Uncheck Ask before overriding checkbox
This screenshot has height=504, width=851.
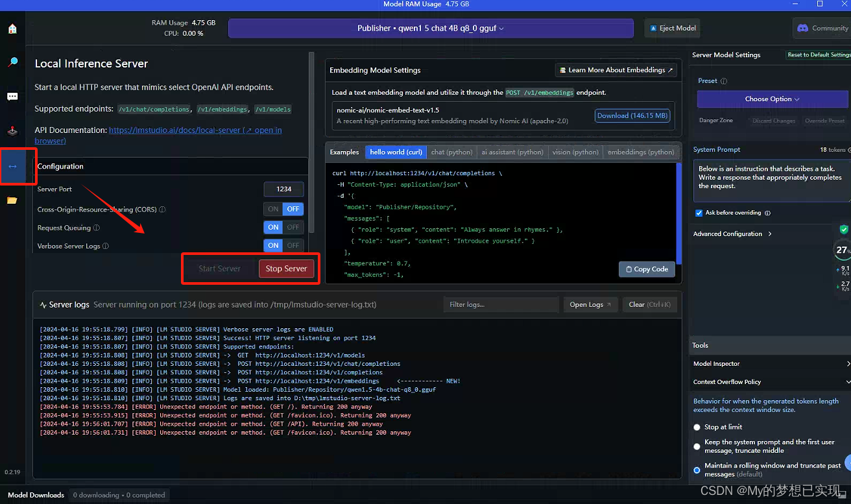699,213
